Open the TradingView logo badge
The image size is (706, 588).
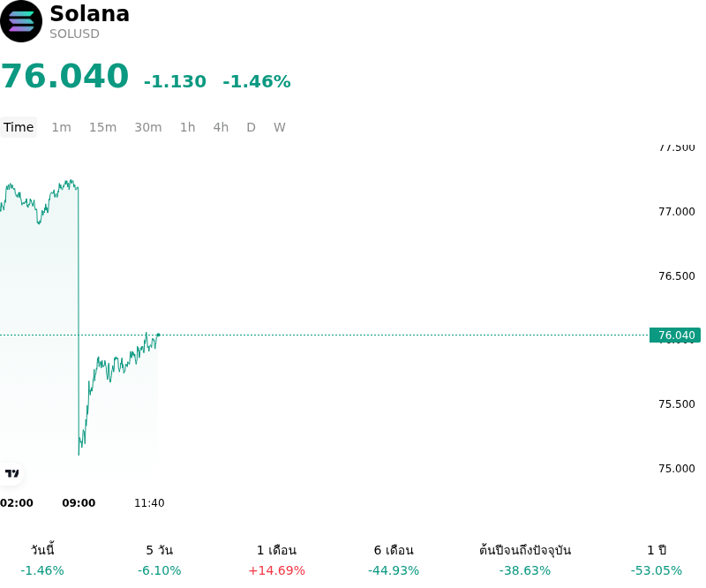(x=11, y=473)
